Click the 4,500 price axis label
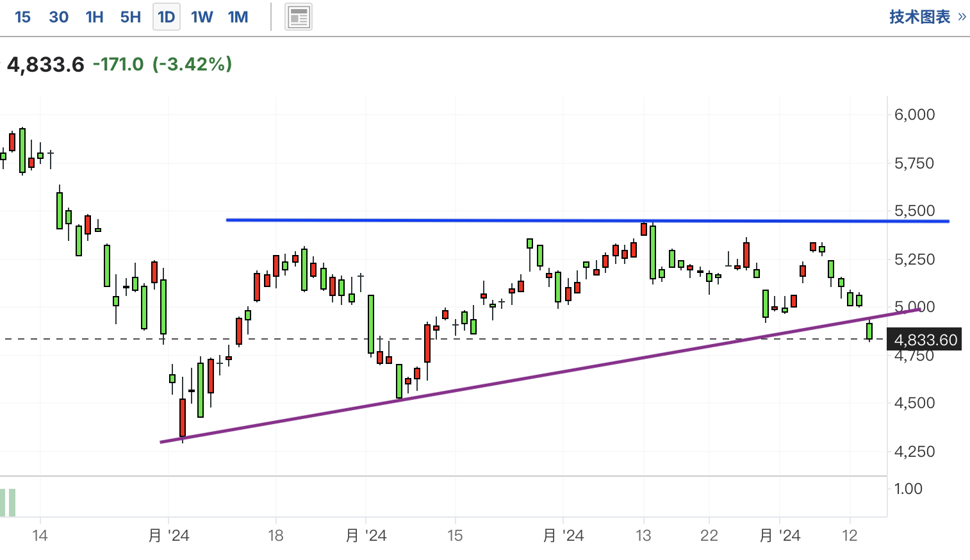This screenshot has height=560, width=970. [x=914, y=403]
